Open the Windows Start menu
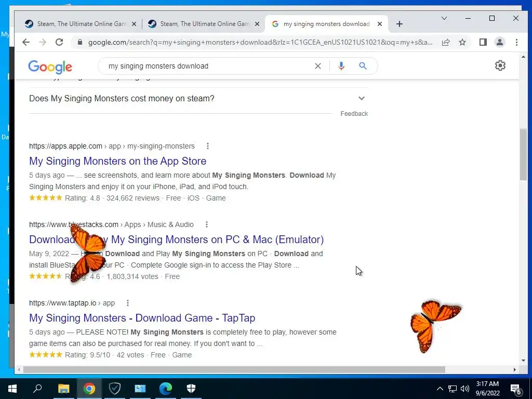 click(x=12, y=389)
